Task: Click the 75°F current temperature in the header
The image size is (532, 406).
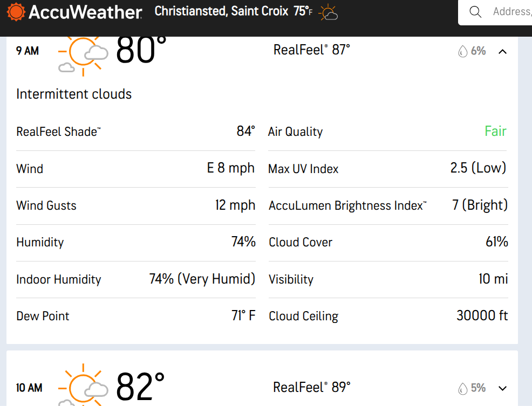Action: pyautogui.click(x=303, y=12)
